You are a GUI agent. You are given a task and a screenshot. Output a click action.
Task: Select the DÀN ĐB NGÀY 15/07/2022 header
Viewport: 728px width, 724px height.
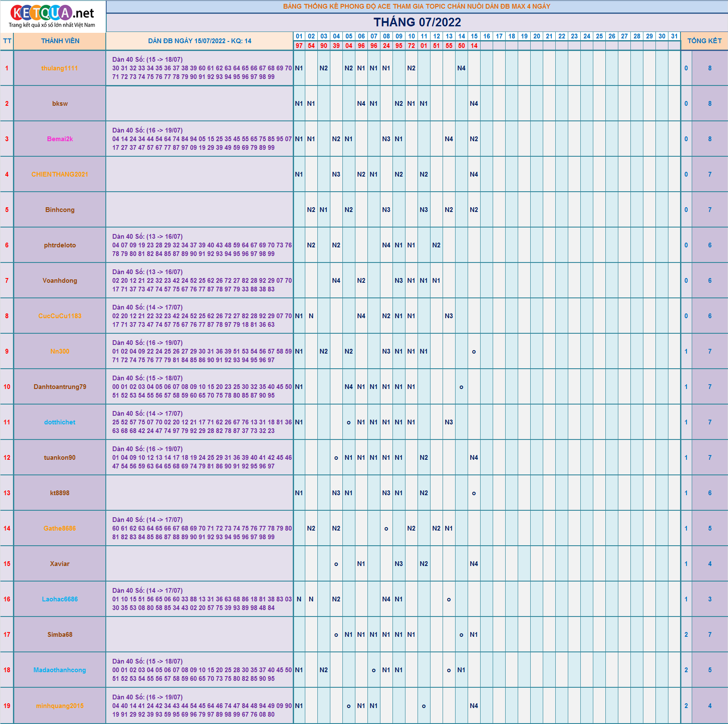click(199, 41)
